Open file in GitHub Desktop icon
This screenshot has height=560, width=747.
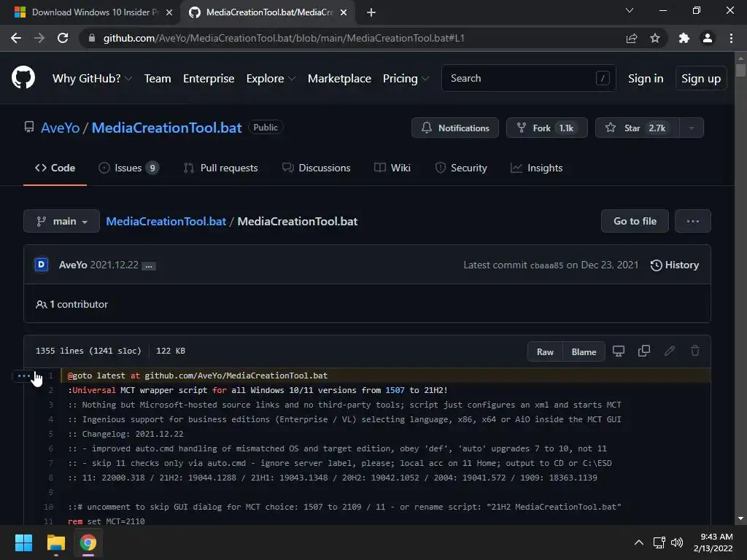tap(619, 351)
